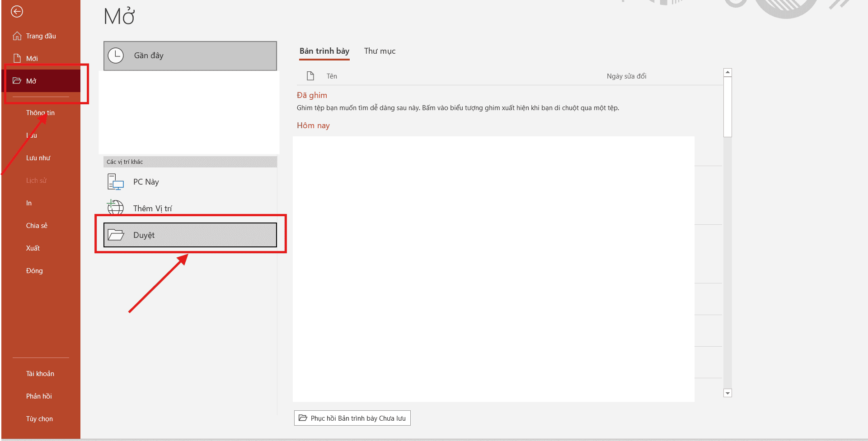
Task: Click the scrollbar down arrow
Action: pyautogui.click(x=727, y=393)
